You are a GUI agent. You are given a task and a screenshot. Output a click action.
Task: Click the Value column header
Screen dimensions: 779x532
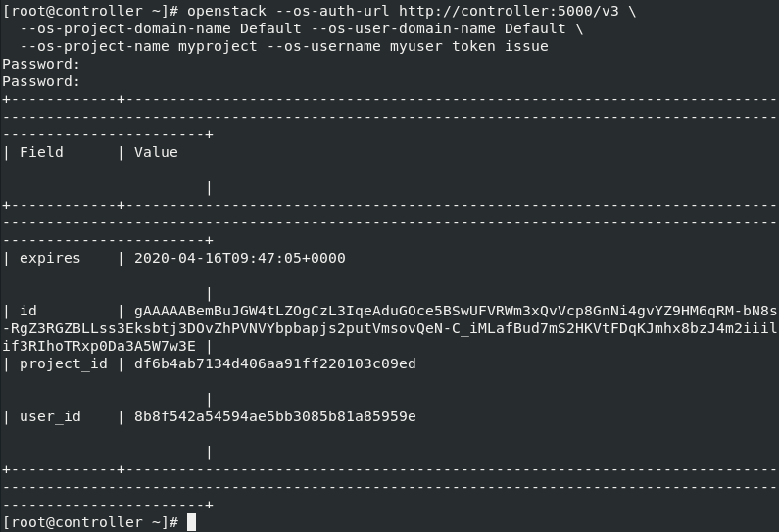click(156, 152)
